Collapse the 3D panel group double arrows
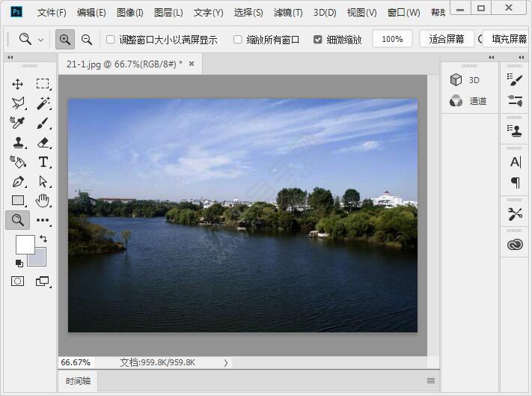This screenshot has height=396, width=532. (x=492, y=58)
